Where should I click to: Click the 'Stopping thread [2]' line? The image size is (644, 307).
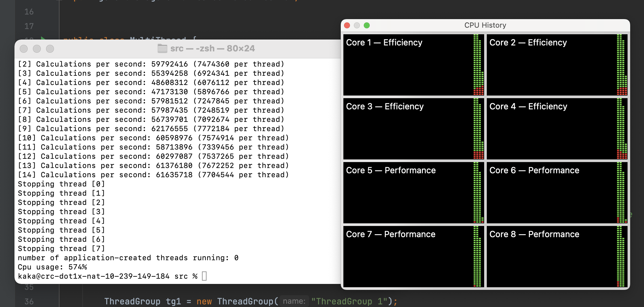(62, 203)
